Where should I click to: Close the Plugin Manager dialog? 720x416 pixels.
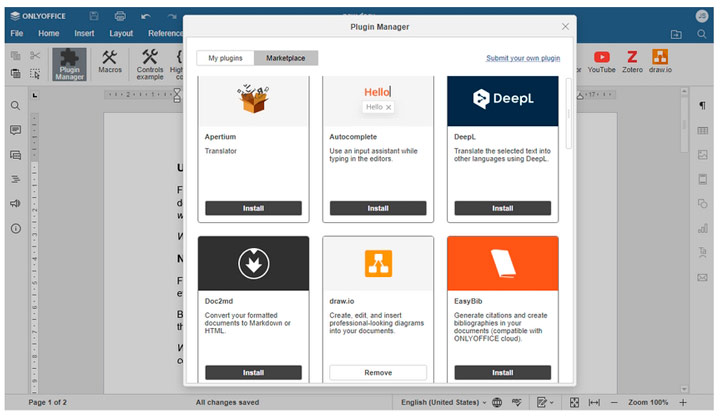[x=565, y=27]
